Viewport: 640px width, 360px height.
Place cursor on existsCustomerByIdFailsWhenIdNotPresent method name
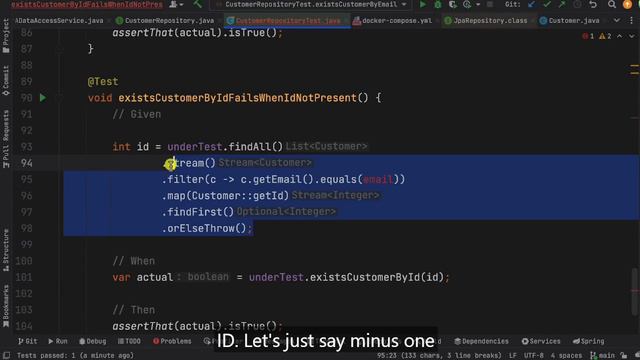click(x=238, y=98)
